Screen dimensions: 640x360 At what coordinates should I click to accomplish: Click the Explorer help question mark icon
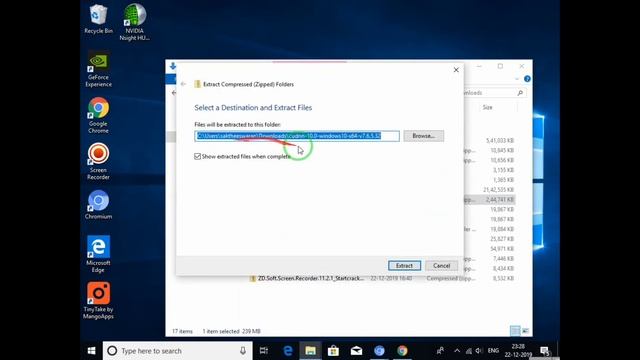527,79
